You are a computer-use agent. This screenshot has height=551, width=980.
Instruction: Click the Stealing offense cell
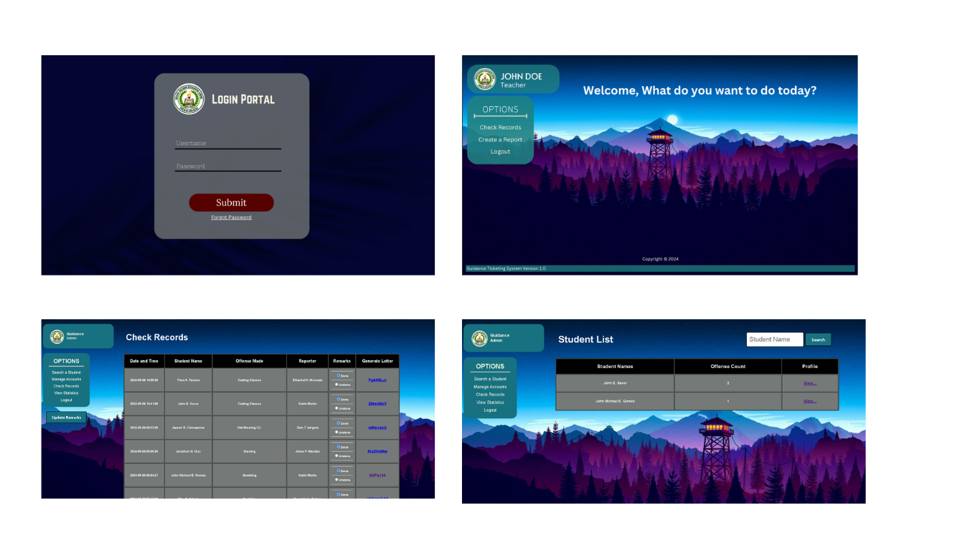coord(250,451)
